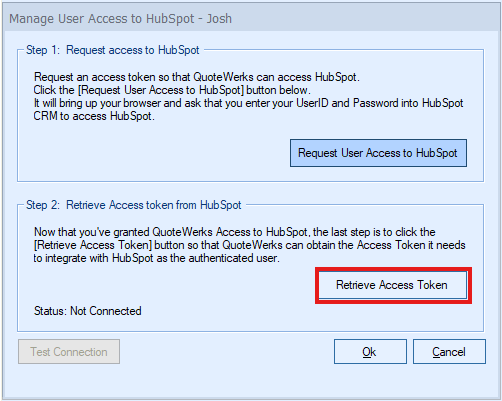Confirm the dialog with the Ok button
The width and height of the screenshot is (502, 401).
pos(370,352)
